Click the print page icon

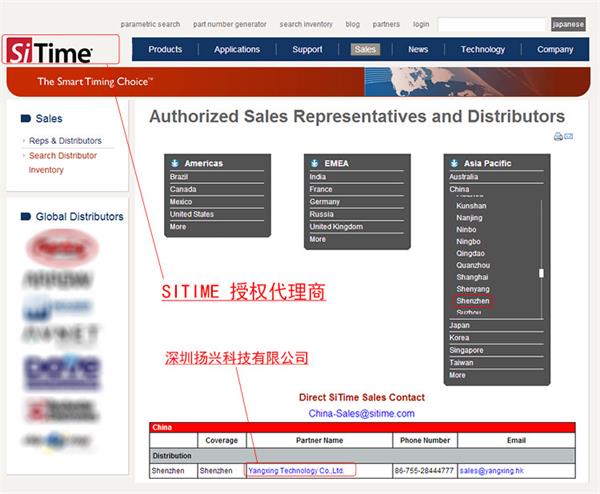(557, 137)
